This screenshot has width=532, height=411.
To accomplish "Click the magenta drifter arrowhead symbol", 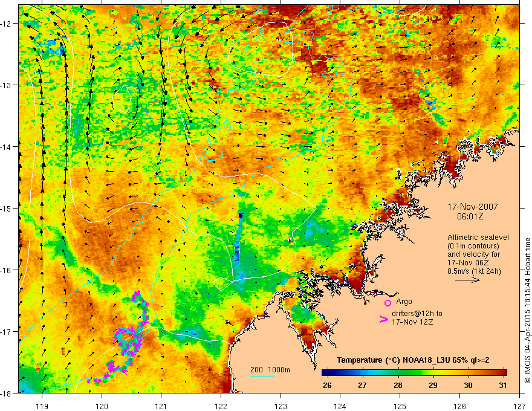I will point(384,319).
